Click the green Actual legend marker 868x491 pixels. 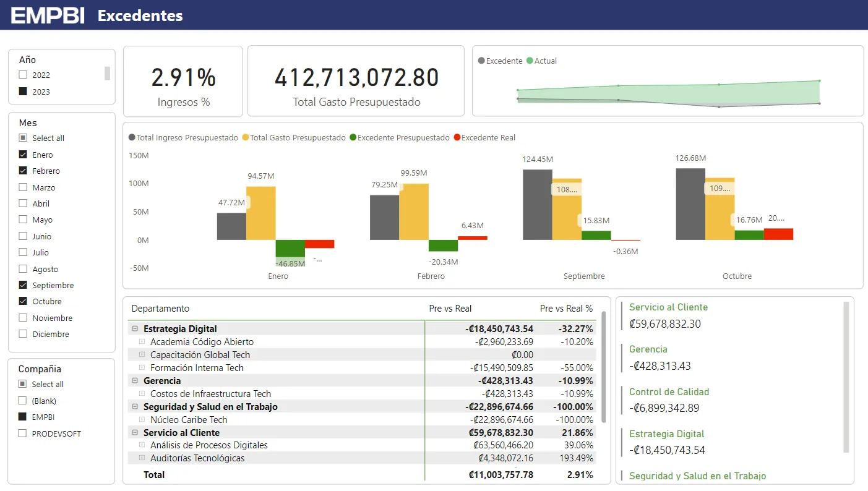tap(530, 61)
